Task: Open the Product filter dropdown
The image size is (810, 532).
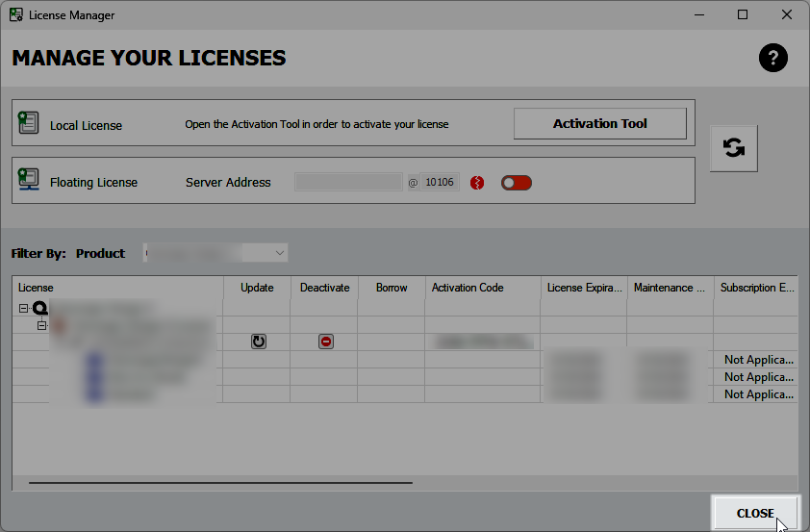Action: [x=215, y=253]
